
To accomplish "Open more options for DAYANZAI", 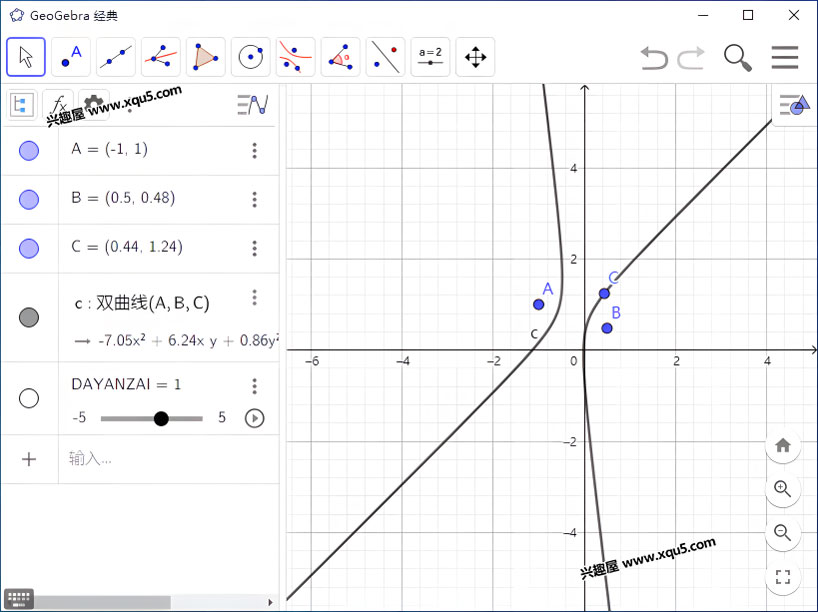I will click(x=255, y=386).
